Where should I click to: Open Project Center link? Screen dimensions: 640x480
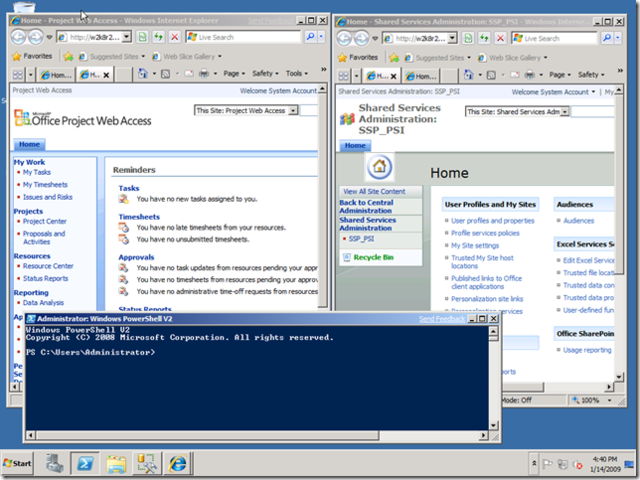(44, 222)
